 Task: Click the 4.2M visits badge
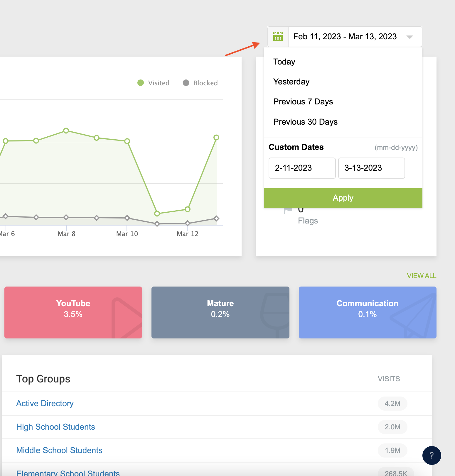(x=392, y=404)
